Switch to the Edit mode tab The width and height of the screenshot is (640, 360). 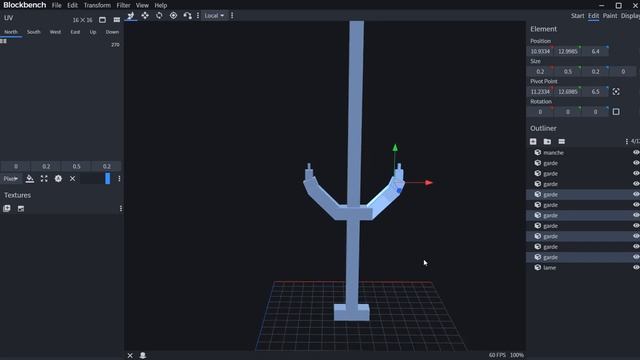click(593, 16)
